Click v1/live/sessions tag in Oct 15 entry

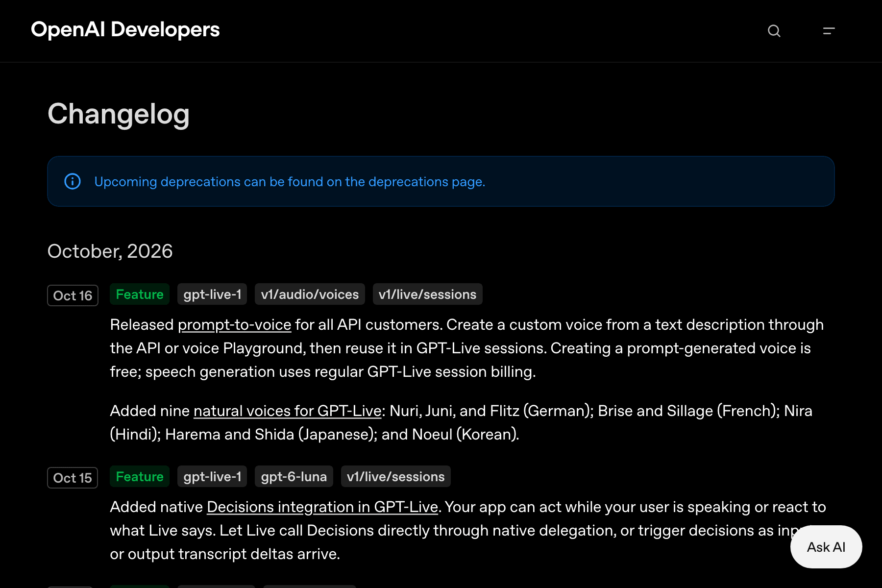click(x=396, y=476)
